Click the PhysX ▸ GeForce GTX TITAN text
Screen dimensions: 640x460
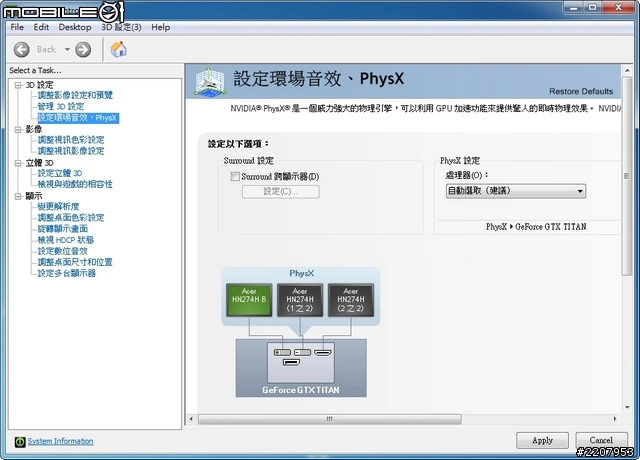pos(536,227)
